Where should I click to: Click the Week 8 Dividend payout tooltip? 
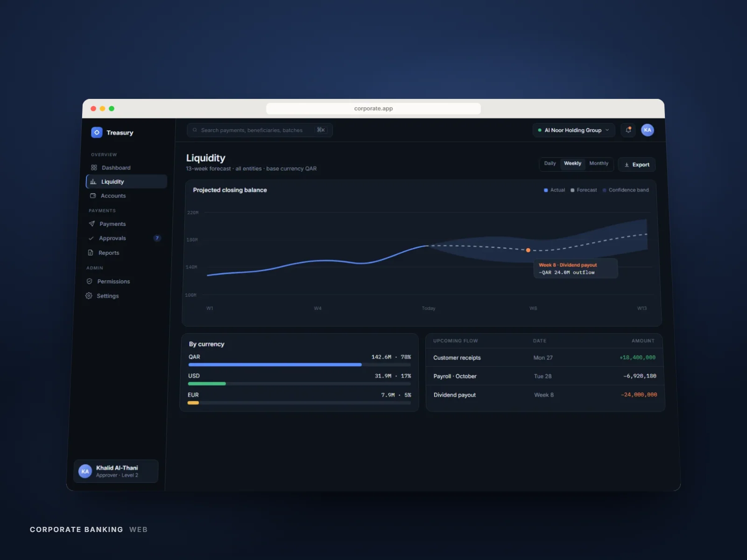click(x=576, y=268)
